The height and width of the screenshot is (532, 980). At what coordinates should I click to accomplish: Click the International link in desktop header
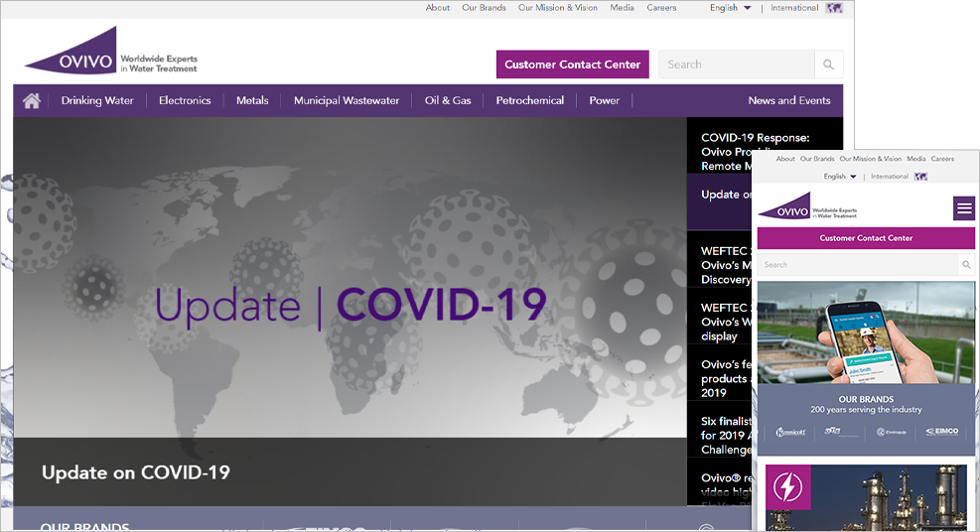point(793,8)
